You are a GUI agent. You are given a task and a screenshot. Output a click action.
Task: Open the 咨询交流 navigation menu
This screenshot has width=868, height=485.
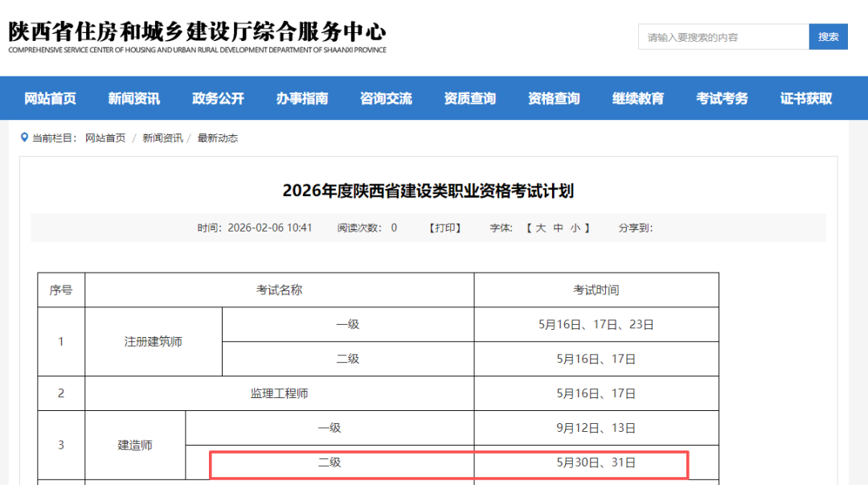coord(386,99)
